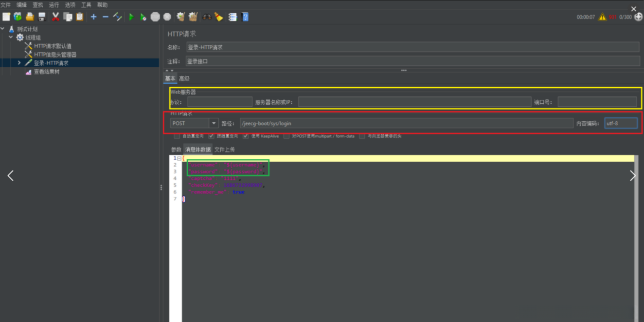Select the 消息体数据 tab

[x=198, y=150]
